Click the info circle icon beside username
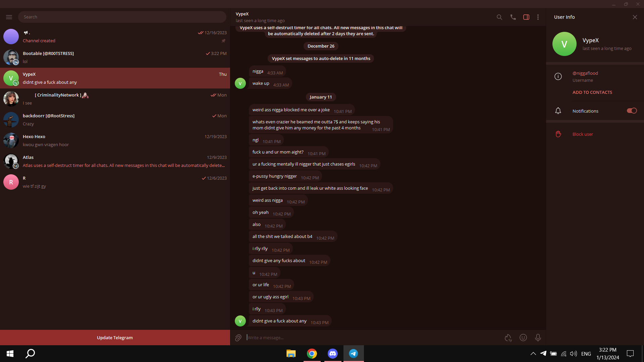The width and height of the screenshot is (644, 362). (x=558, y=76)
